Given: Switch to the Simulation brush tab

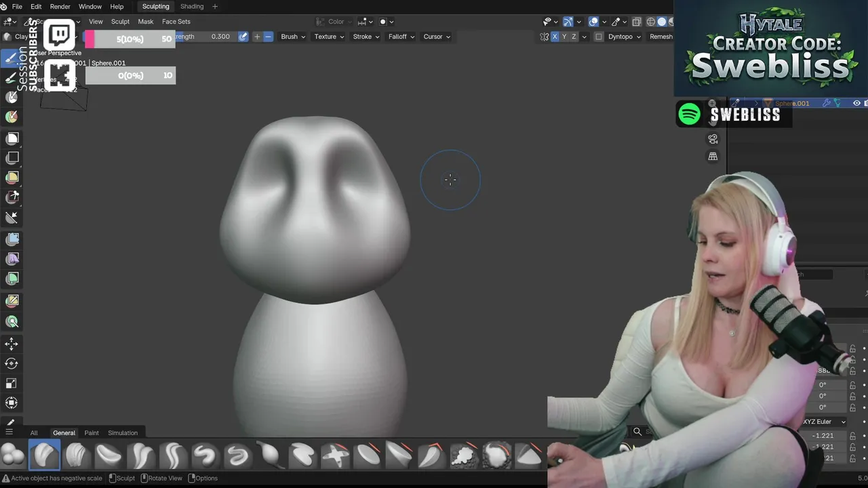Looking at the screenshot, I should point(123,432).
